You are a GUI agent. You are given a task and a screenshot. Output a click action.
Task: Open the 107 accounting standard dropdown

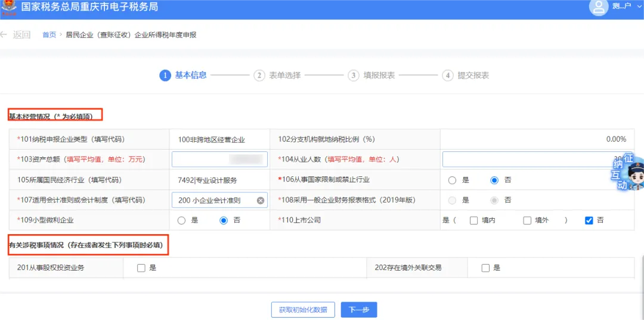(219, 200)
